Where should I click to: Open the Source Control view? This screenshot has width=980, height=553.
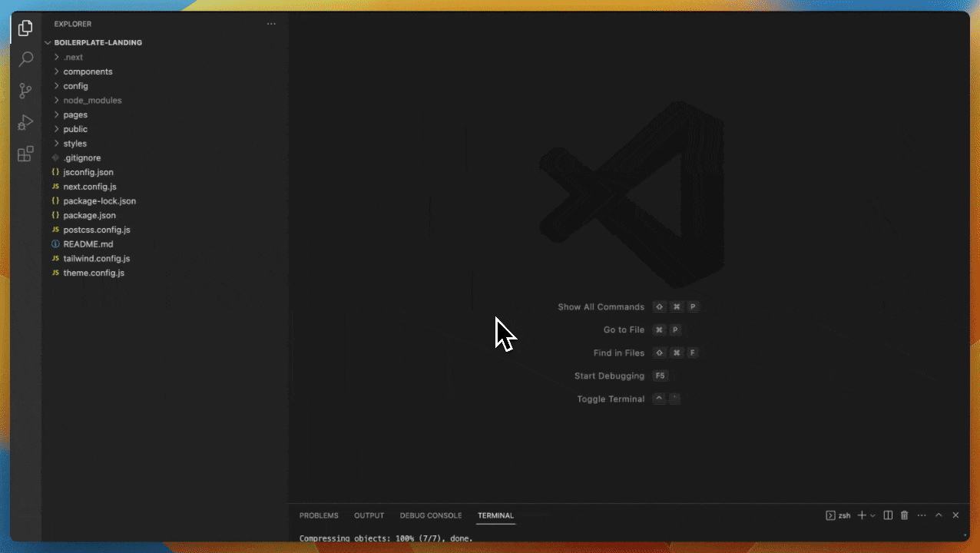point(25,91)
